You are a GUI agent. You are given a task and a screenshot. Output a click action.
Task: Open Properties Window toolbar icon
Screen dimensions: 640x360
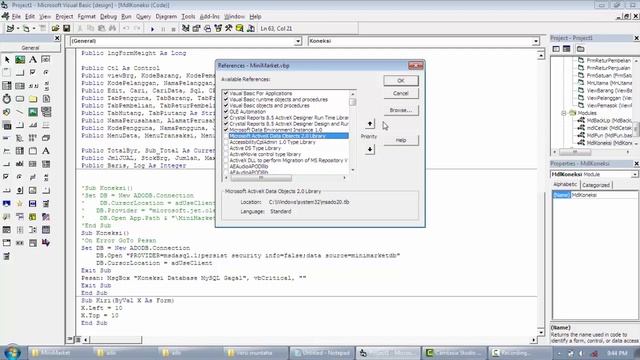(x=196, y=29)
